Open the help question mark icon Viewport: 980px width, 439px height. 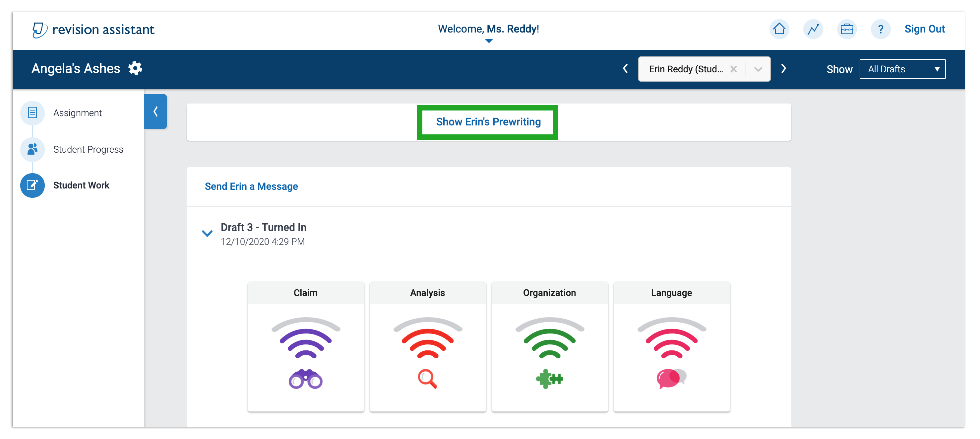880,29
